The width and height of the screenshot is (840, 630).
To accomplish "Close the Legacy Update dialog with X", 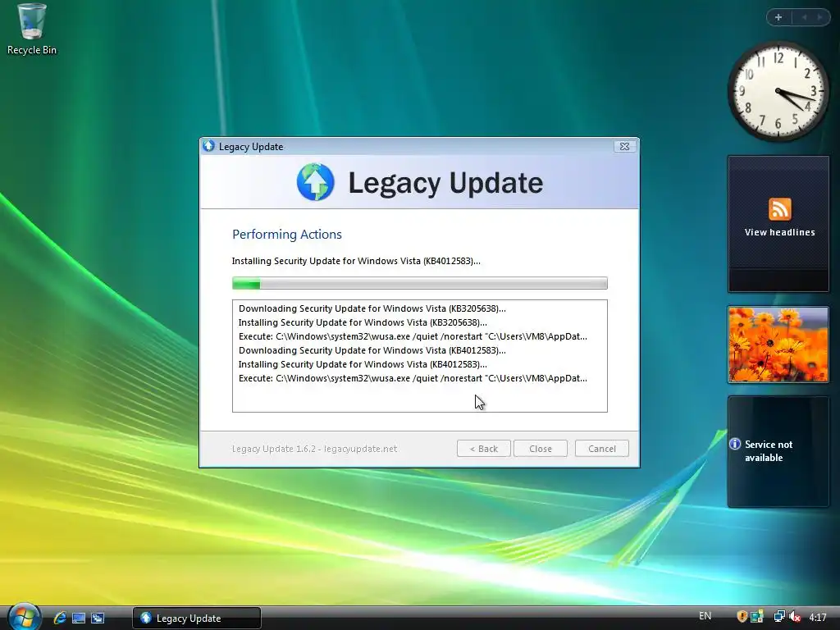I will click(x=624, y=146).
